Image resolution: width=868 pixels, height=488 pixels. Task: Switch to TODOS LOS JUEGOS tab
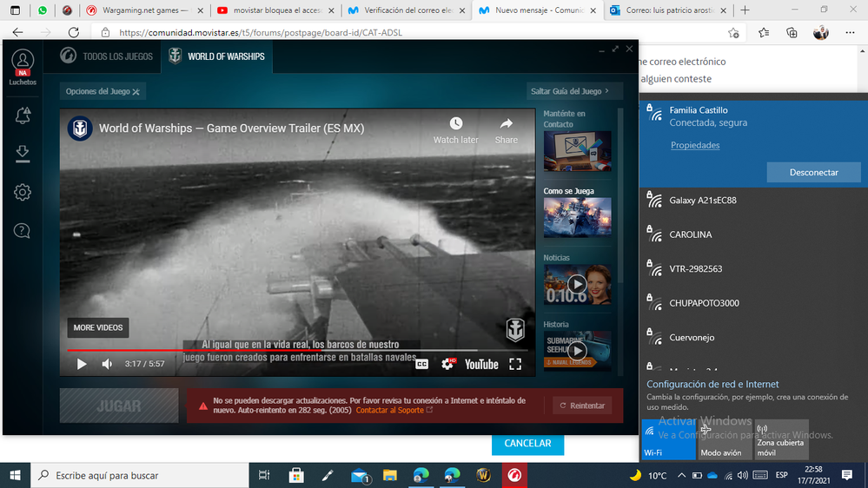107,56
